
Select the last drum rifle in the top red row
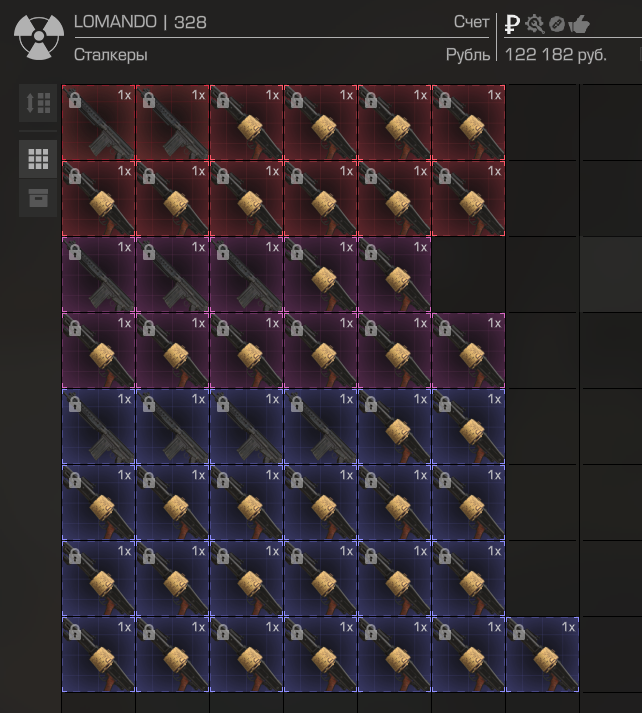click(468, 122)
